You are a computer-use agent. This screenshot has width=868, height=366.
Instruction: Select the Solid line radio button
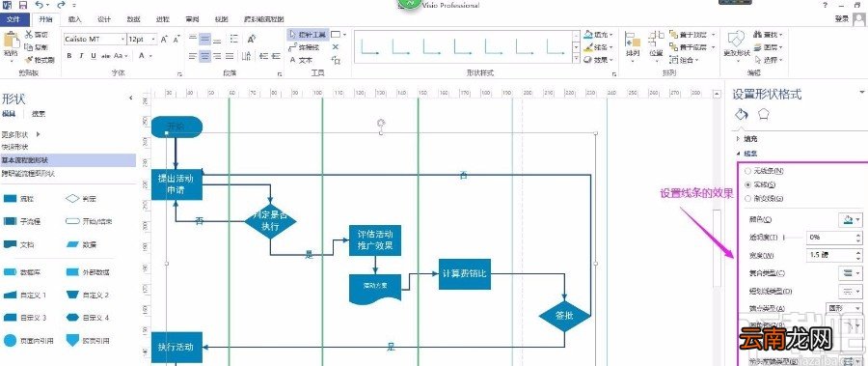tap(747, 184)
